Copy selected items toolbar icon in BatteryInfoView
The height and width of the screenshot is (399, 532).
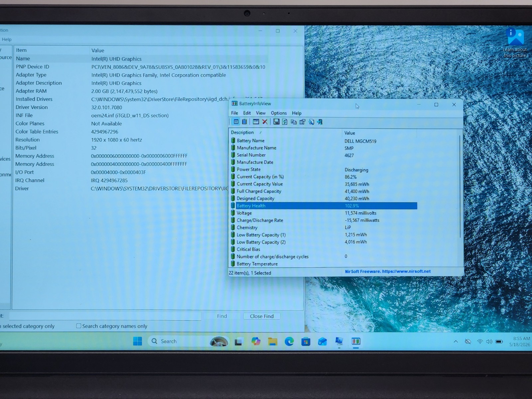[x=294, y=122]
